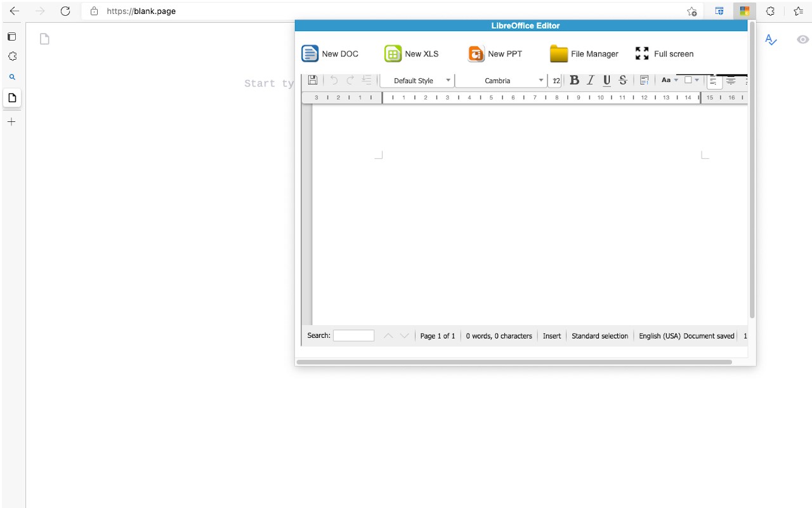The width and height of the screenshot is (812, 508).
Task: Save the document with the floppy icon
Action: [313, 80]
